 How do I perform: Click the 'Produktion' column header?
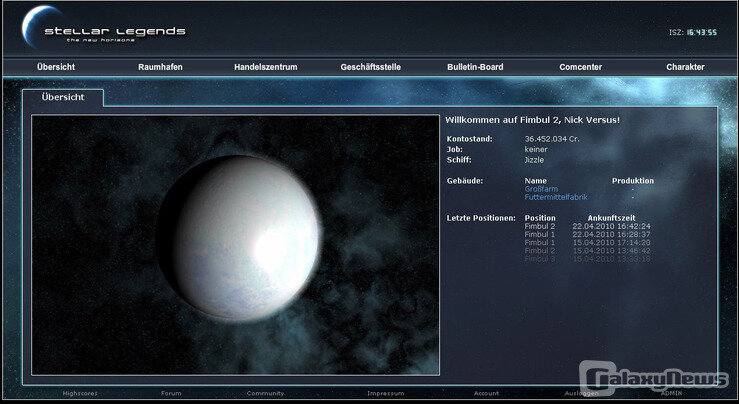[x=633, y=181]
